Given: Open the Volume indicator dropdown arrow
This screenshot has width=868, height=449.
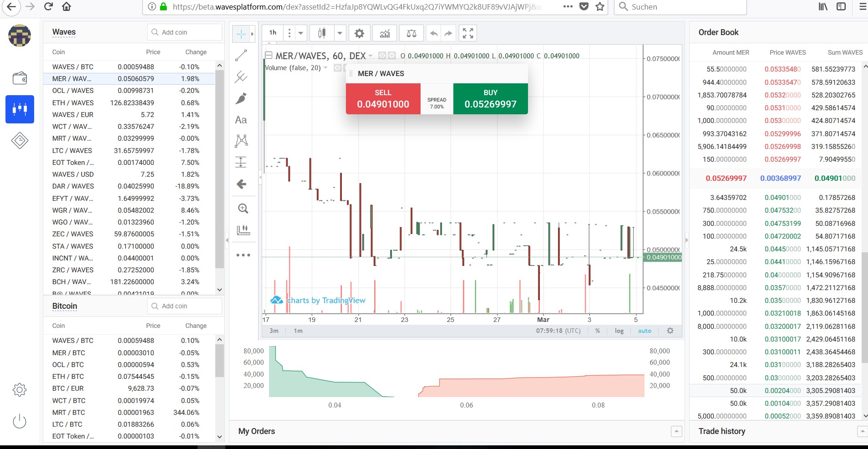Looking at the screenshot, I should (325, 68).
